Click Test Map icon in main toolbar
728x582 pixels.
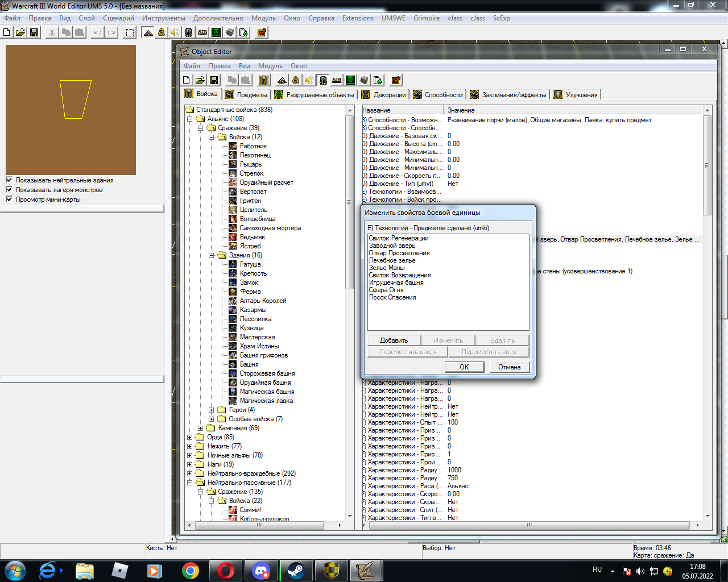pos(262,32)
